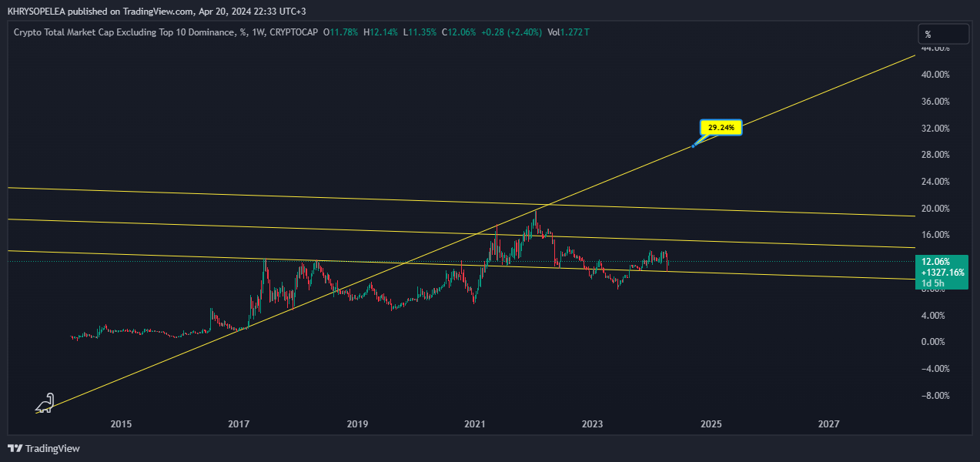
Task: Select the yellow 29.24% price callout label
Action: [721, 128]
